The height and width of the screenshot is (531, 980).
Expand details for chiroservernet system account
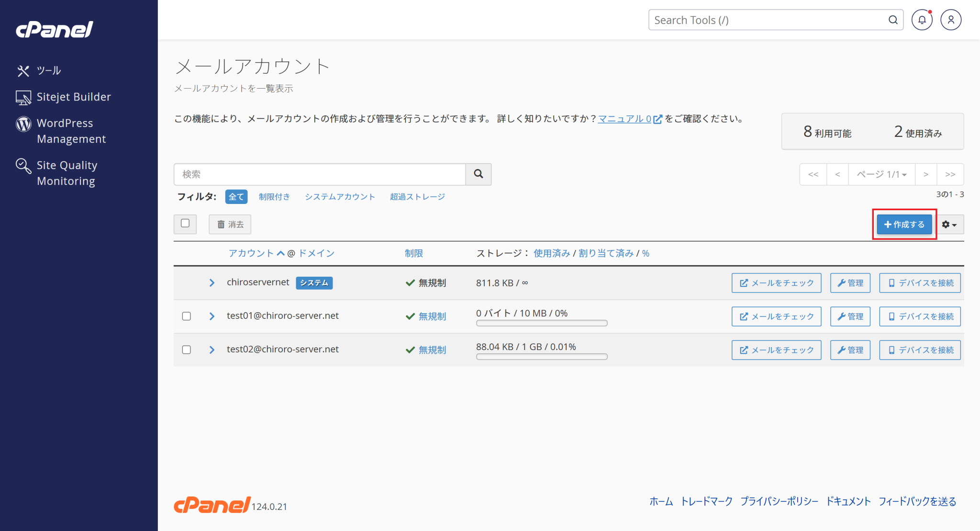[212, 282]
